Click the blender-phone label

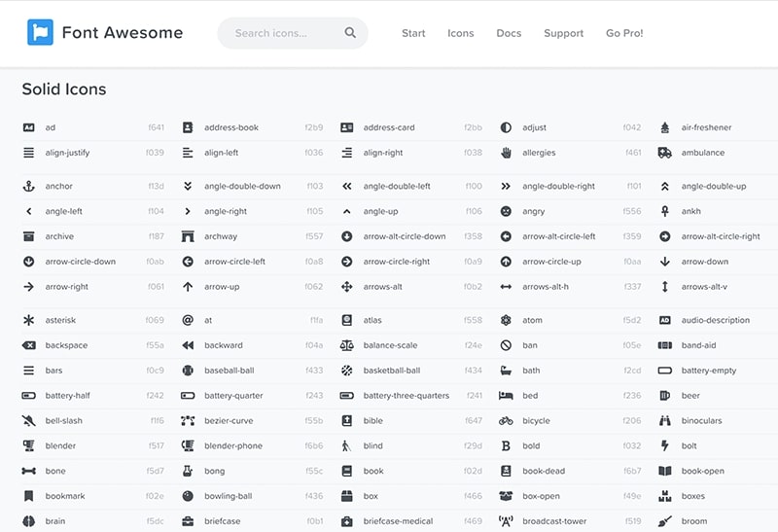(233, 445)
